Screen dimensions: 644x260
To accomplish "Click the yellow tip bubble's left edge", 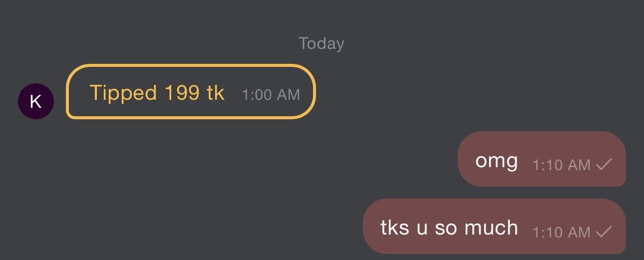I will coord(68,92).
